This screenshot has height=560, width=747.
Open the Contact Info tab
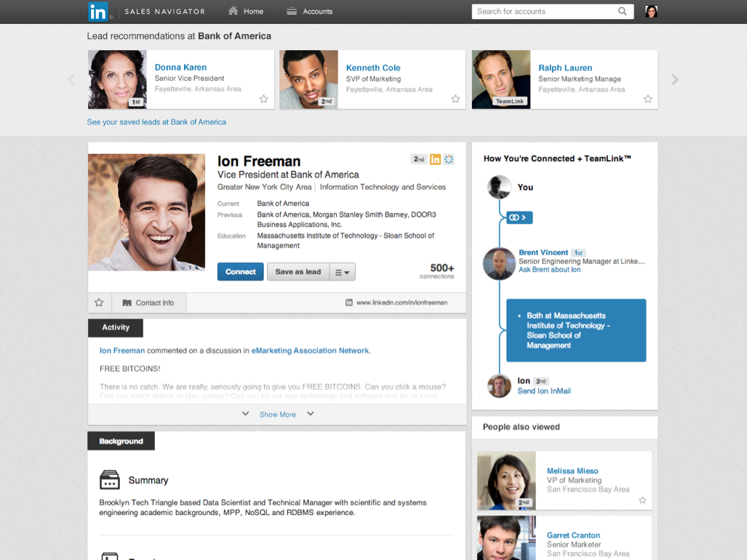[148, 303]
